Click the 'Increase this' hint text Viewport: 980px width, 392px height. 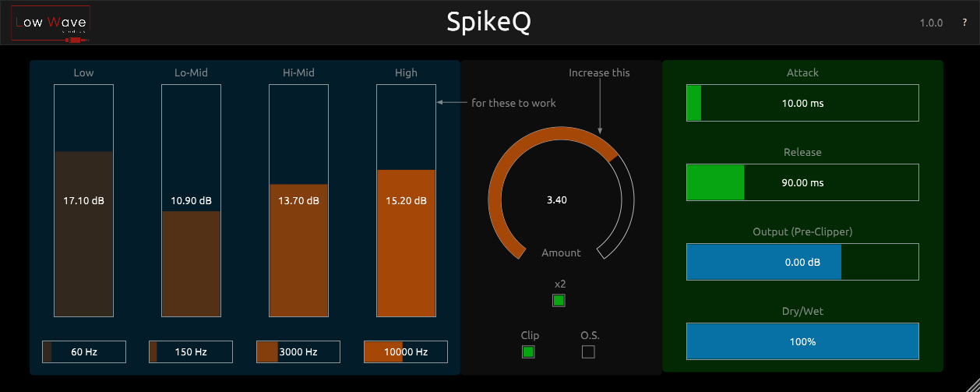tap(599, 72)
